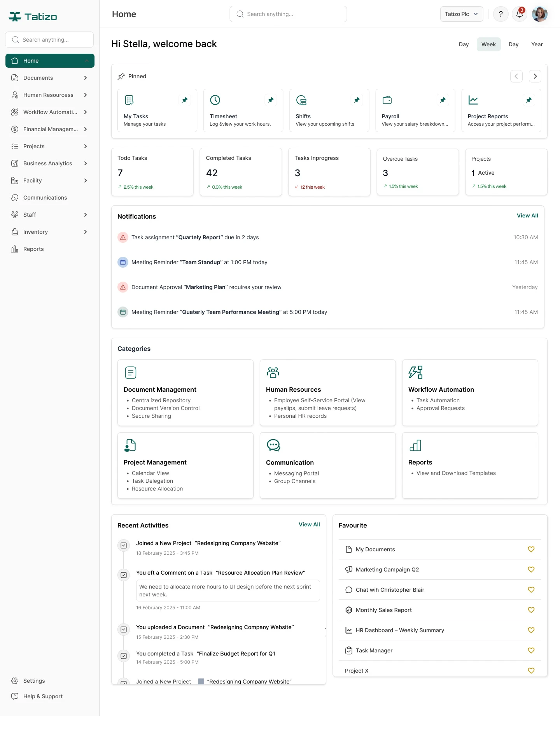Open the help question mark icon
The width and height of the screenshot is (560, 729).
tap(500, 14)
